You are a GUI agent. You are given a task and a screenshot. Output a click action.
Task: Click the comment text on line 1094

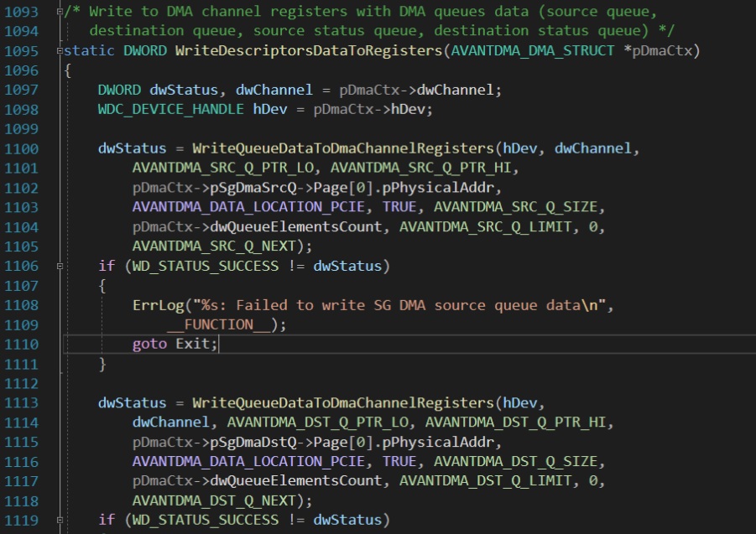[382, 31]
